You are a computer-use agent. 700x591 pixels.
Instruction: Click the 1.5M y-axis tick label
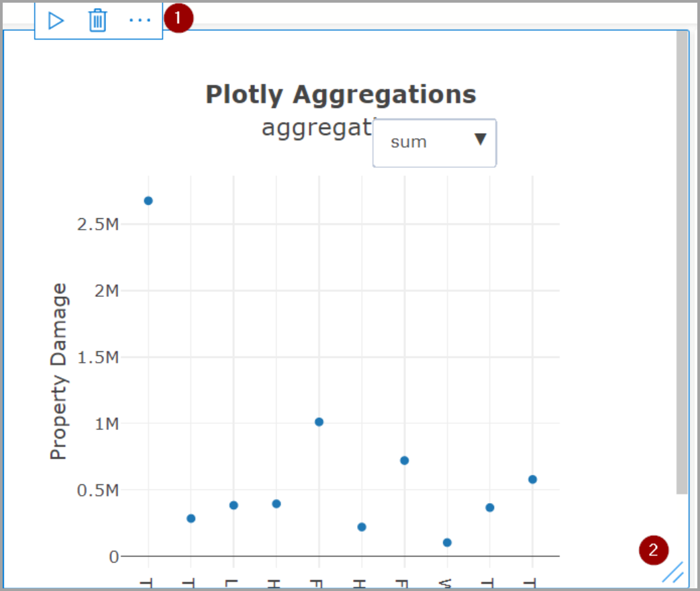(98, 357)
